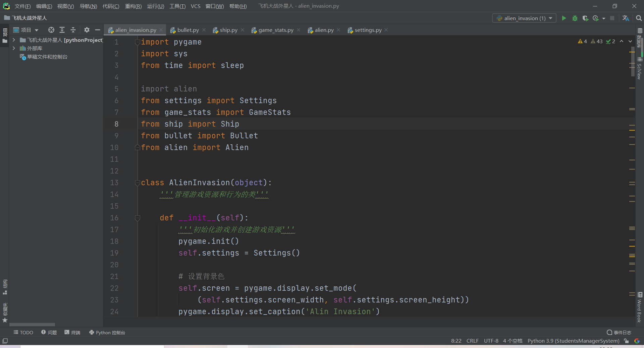644x348 pixels.
Task: Open the 文件(F) menu
Action: (x=22, y=6)
